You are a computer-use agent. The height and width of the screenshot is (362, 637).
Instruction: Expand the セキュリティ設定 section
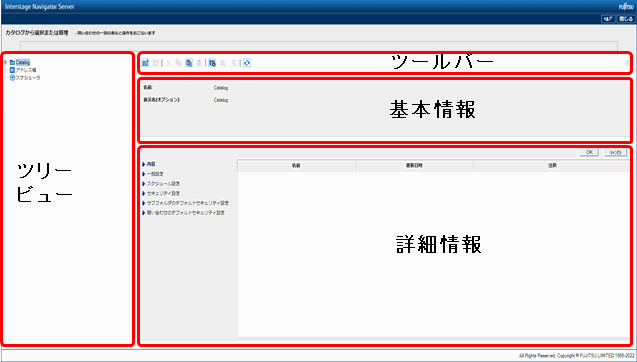pos(144,193)
